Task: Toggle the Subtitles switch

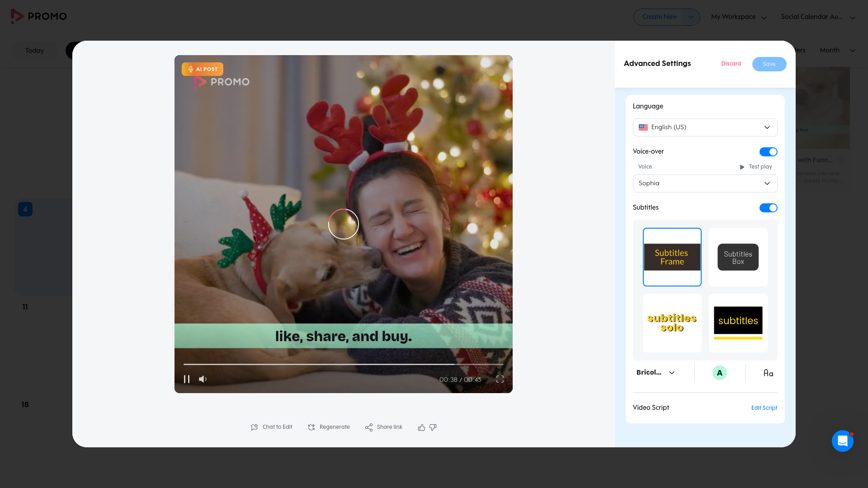Action: [768, 208]
